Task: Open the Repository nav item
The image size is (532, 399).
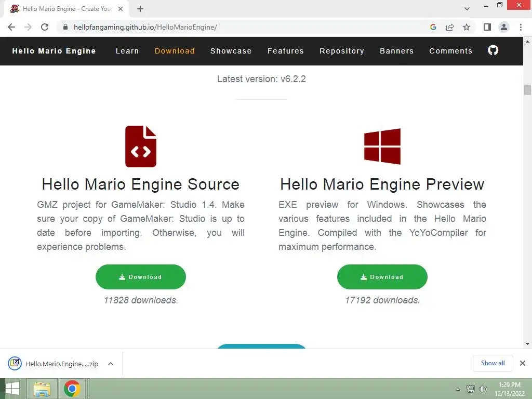Action: [342, 51]
